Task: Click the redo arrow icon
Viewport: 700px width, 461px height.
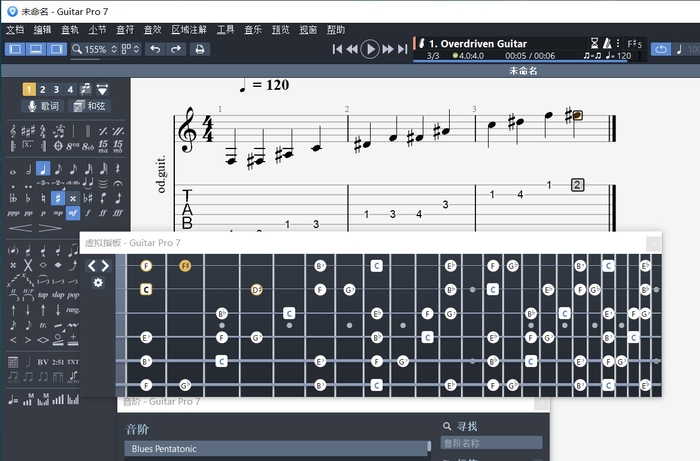Action: click(x=176, y=49)
